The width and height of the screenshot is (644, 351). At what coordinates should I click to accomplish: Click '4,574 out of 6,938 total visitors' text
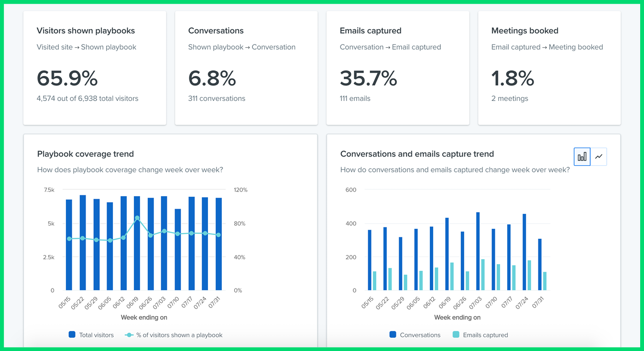[x=87, y=98]
